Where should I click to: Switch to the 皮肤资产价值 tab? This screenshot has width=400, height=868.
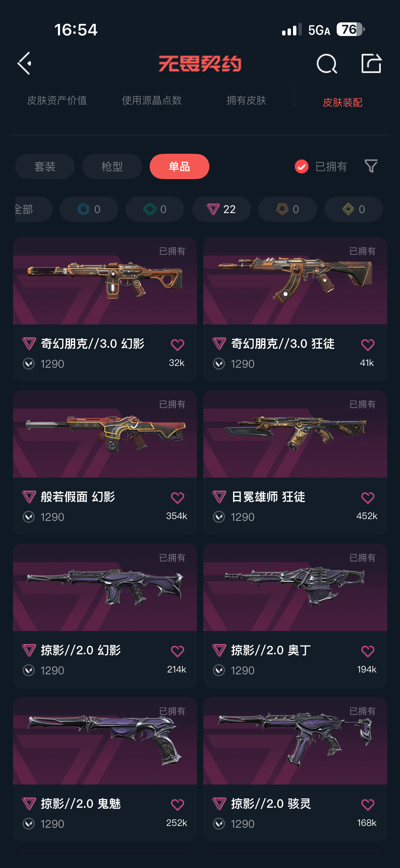pos(57,100)
